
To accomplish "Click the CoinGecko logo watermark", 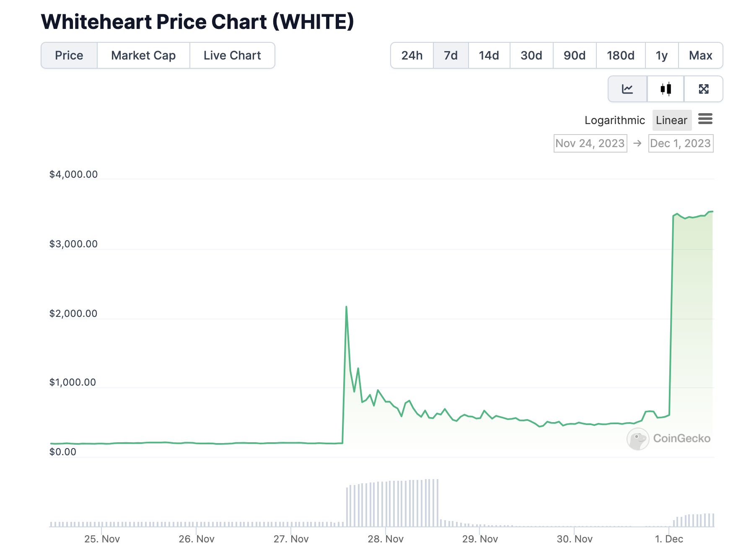I will (x=668, y=438).
